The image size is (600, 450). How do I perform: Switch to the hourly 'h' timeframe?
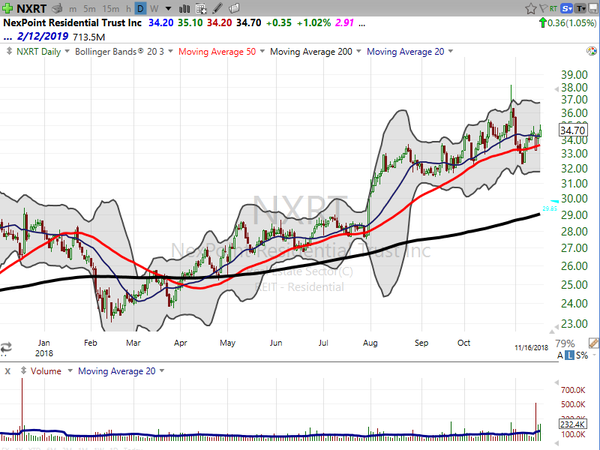pyautogui.click(x=128, y=8)
